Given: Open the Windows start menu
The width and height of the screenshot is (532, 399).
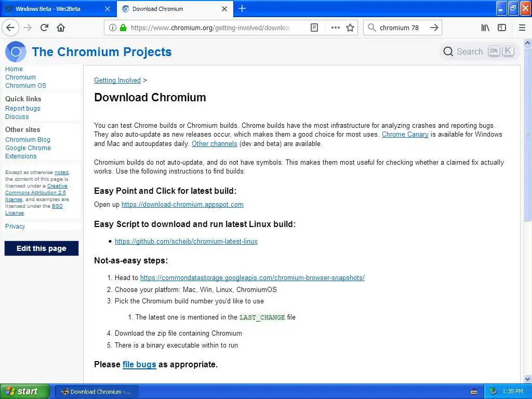Looking at the screenshot, I should [x=25, y=392].
